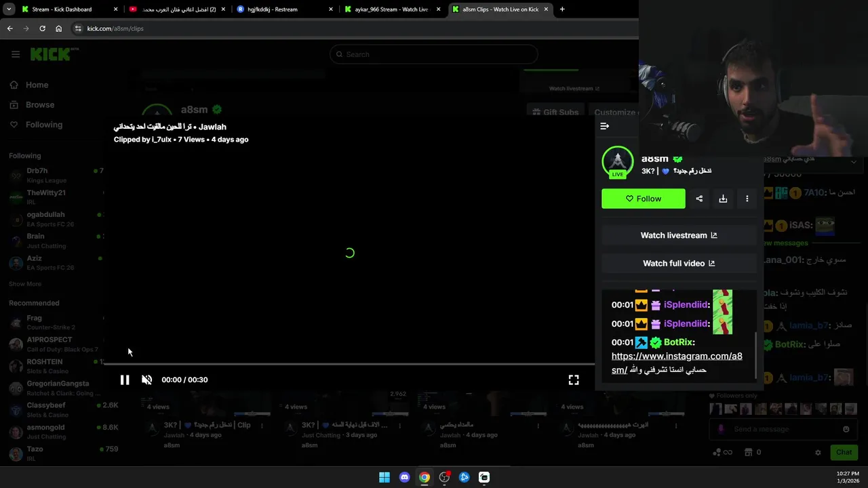Open Brain followed channel
Screen dimensions: 868x488
pos(54,241)
